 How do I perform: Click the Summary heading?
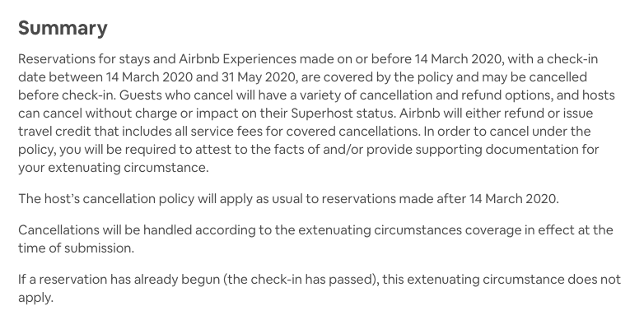pyautogui.click(x=63, y=28)
